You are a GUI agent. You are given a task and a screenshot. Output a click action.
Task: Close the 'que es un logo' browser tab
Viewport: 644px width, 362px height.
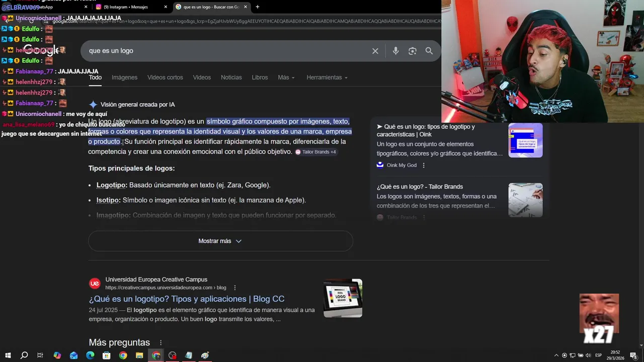point(246,7)
